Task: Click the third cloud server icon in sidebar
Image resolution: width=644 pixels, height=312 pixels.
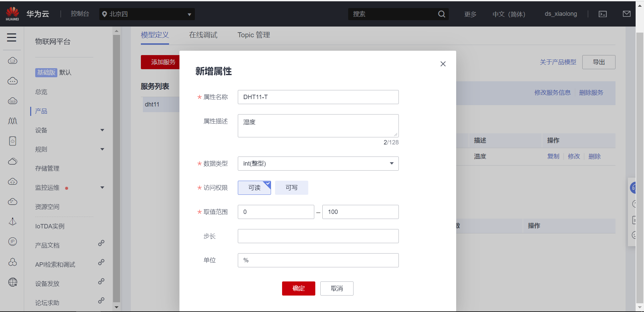Action: (x=13, y=101)
